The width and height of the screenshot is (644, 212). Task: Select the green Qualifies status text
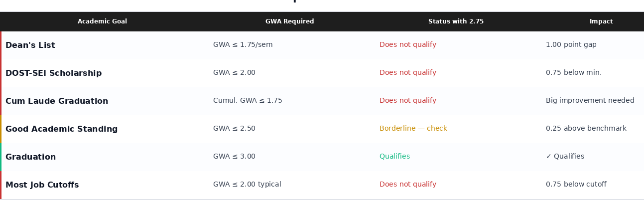tap(394, 157)
